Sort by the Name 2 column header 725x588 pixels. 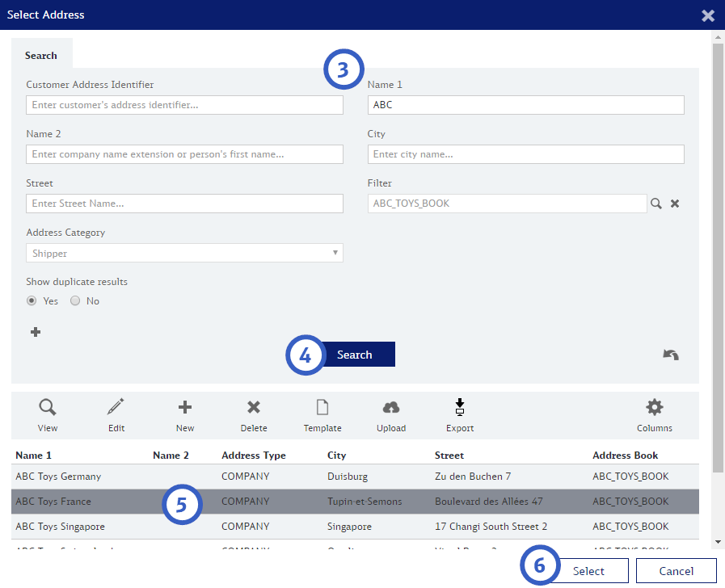click(x=171, y=456)
